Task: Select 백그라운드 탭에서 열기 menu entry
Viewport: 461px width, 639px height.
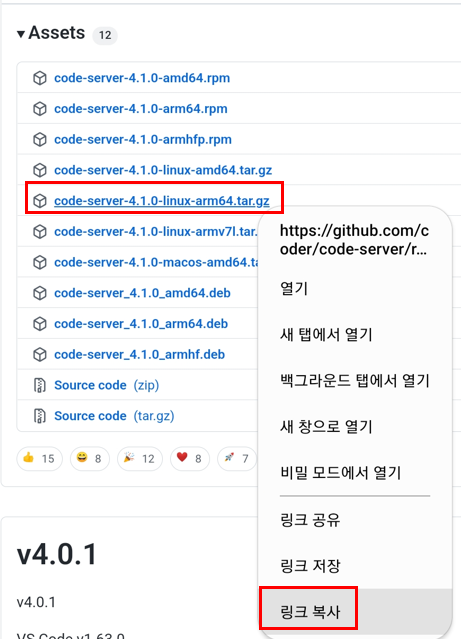Action: [x=355, y=381]
